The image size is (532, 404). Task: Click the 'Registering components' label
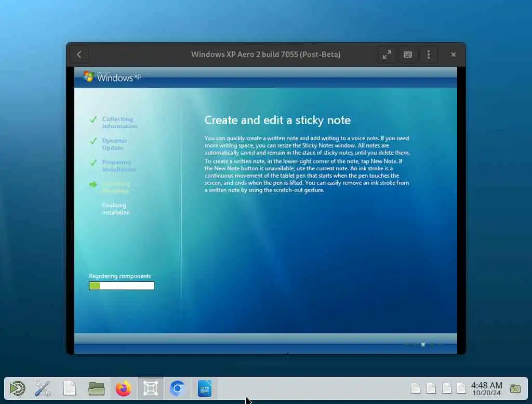[x=120, y=276]
